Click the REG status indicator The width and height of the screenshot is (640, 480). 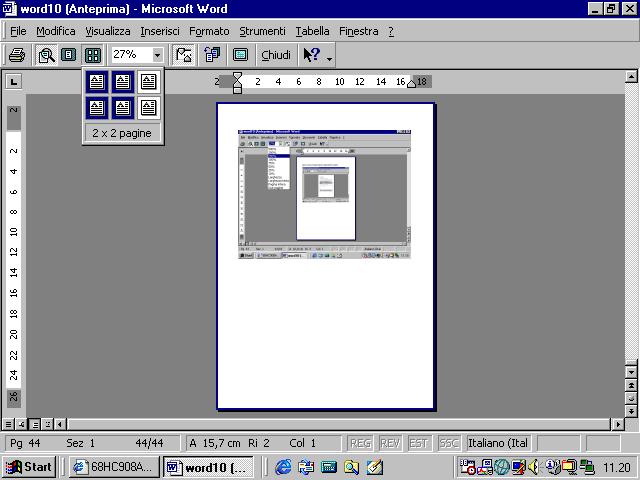(360, 443)
